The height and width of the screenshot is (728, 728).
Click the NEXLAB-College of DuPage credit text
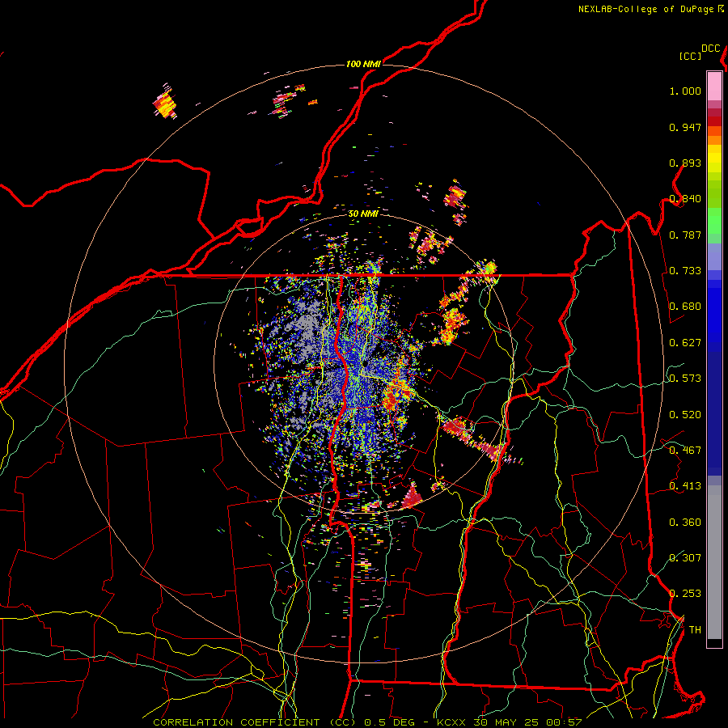tap(645, 9)
